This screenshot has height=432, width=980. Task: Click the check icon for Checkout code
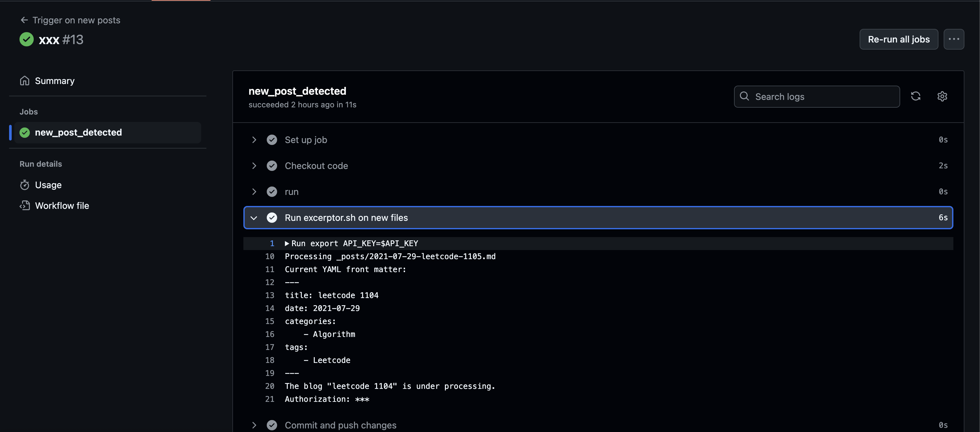[x=272, y=166]
